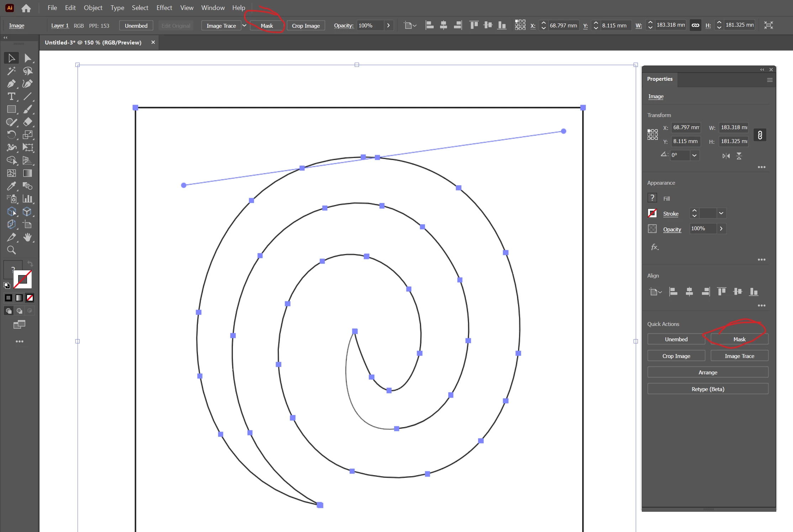
Task: Choose the Zoom tool
Action: tap(11, 250)
